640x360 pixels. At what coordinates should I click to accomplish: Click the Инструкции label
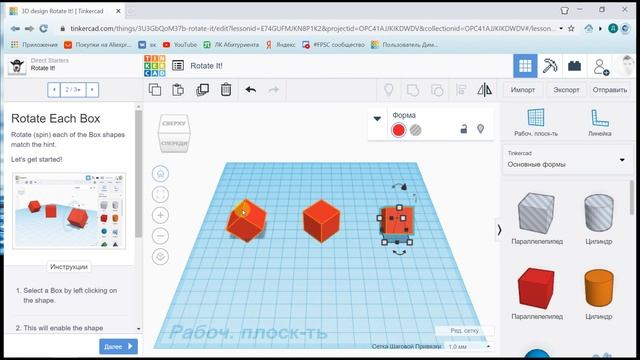pyautogui.click(x=69, y=267)
